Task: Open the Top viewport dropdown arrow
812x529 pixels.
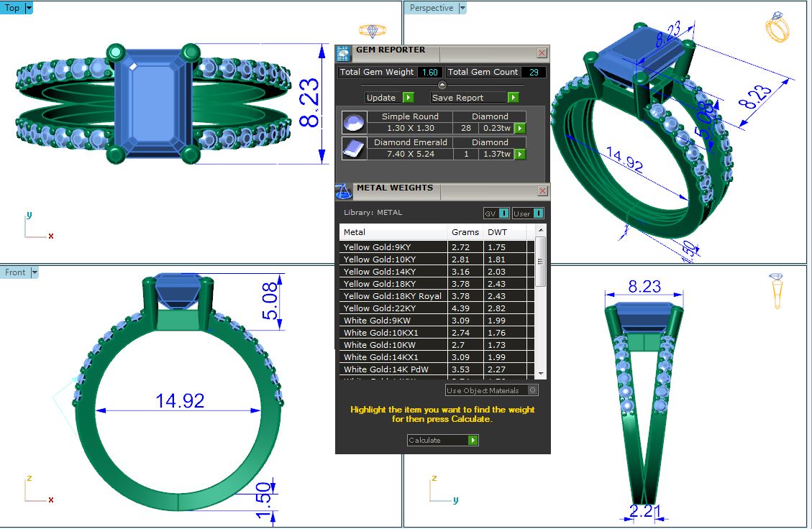Action: pyautogui.click(x=29, y=8)
